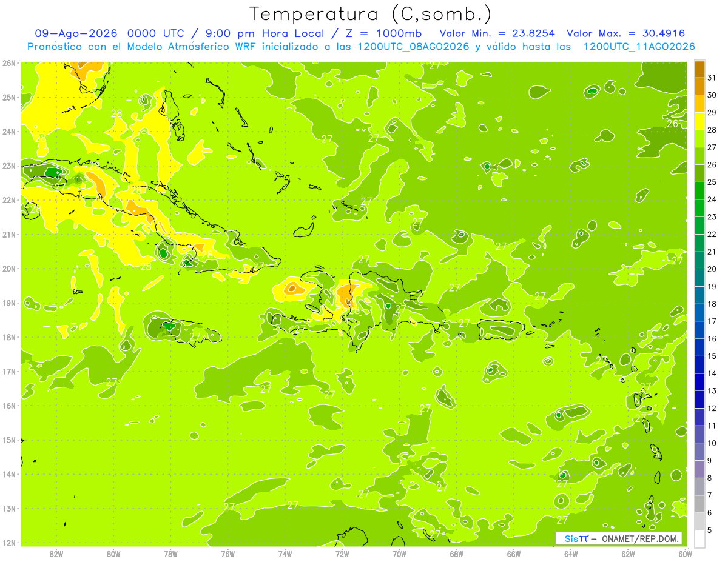Image resolution: width=728 pixels, height=562 pixels.
Task: Click the '60W' longitude axis label
Action: point(685,554)
